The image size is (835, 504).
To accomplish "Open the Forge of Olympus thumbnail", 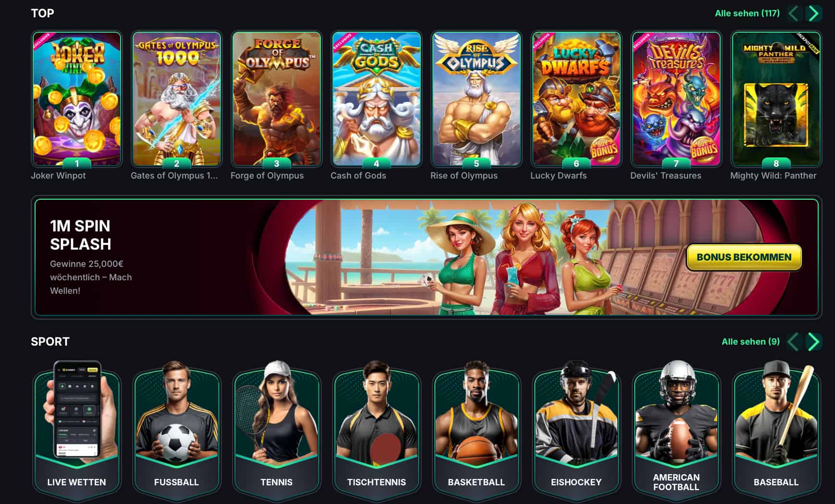I will (276, 99).
